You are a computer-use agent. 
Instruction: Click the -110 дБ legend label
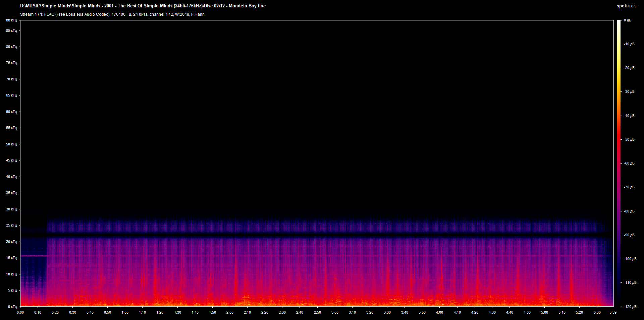click(630, 282)
